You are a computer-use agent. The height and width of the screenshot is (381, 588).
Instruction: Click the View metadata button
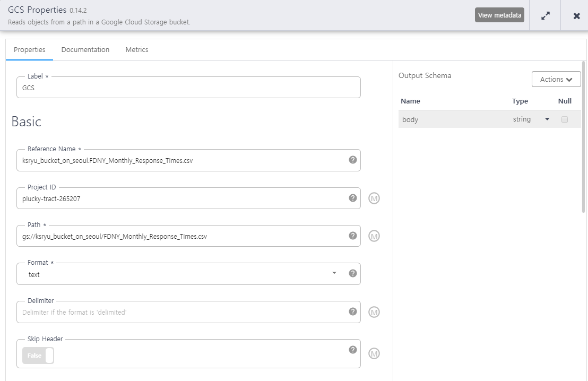pos(499,15)
